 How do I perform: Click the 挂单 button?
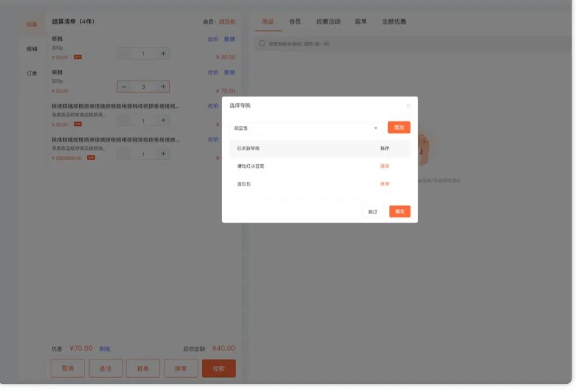click(x=143, y=368)
